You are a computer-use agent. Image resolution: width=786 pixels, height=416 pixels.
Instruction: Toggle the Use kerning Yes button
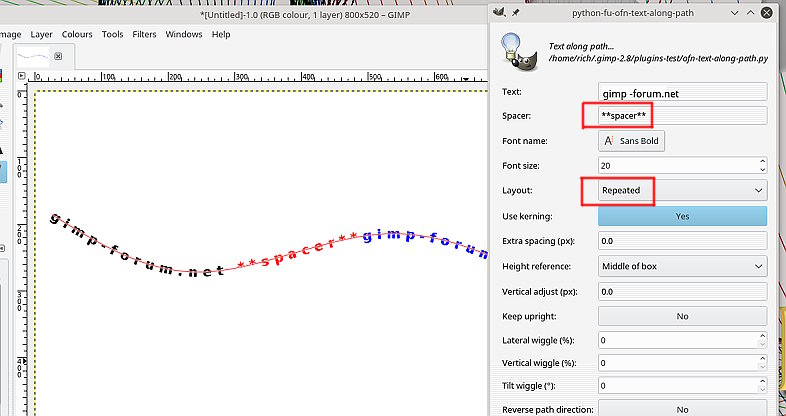[x=682, y=217]
